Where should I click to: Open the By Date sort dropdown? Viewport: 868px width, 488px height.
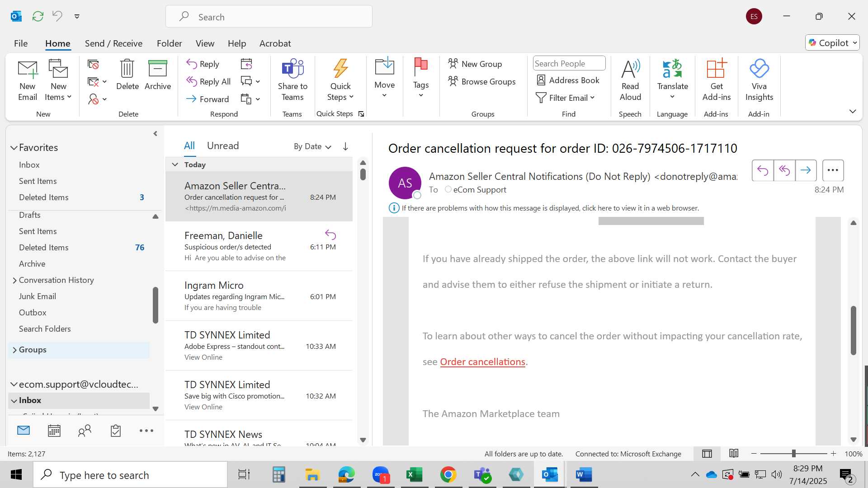[312, 146]
